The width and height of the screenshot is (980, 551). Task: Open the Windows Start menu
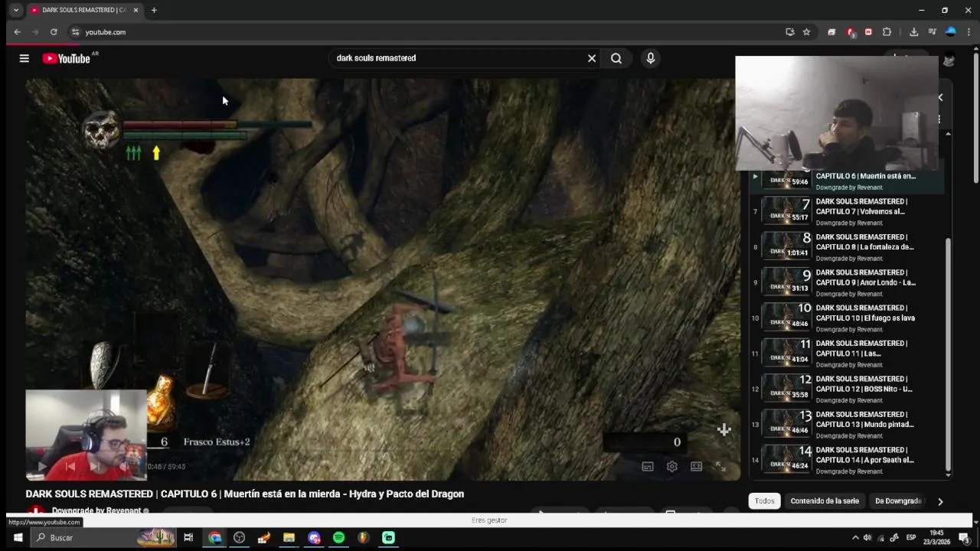17,538
